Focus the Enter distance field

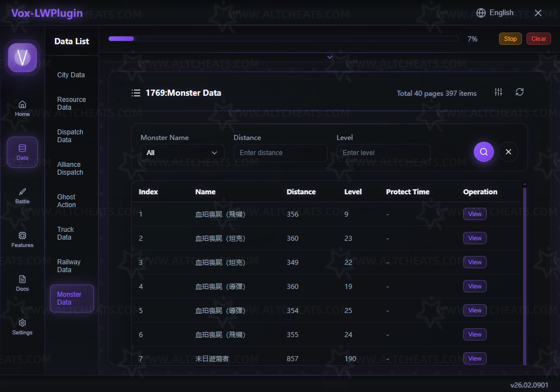coord(281,153)
